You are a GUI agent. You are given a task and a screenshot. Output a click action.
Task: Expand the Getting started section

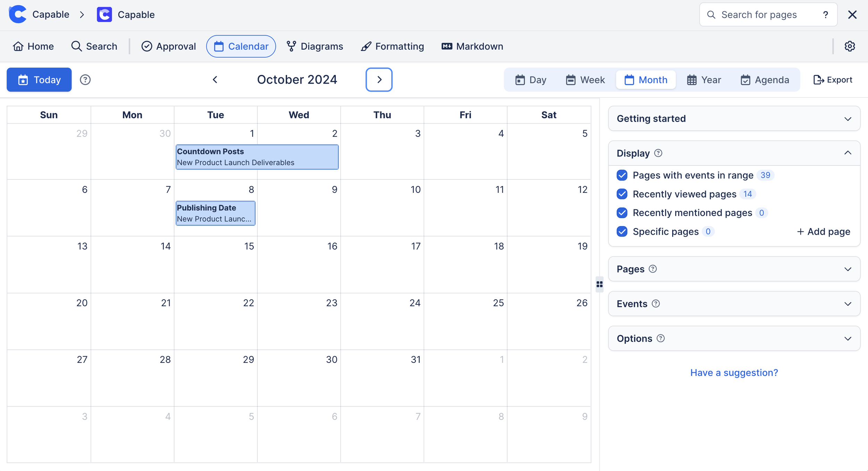(734, 119)
